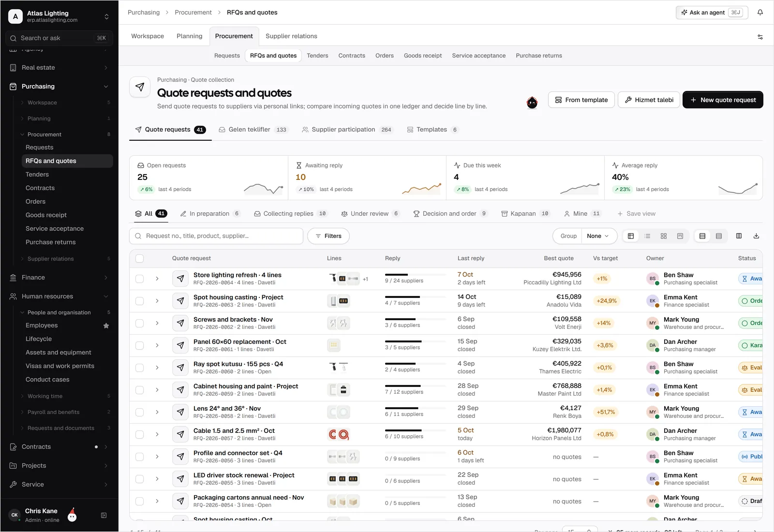
Task: Open the Supplier participation tab
Action: [x=347, y=130]
